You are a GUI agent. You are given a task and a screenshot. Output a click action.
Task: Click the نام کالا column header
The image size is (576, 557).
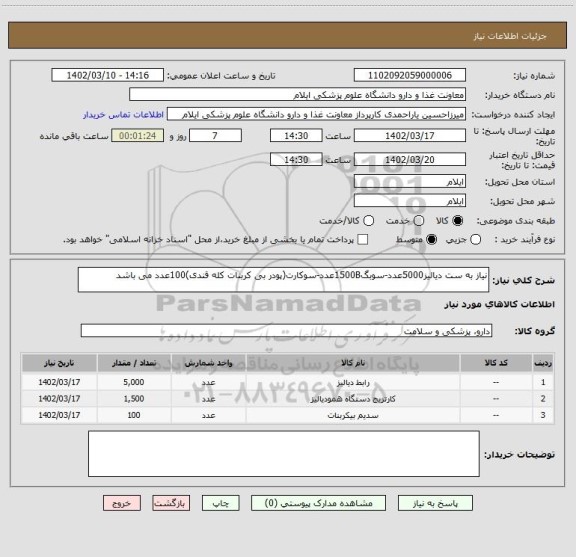(353, 363)
